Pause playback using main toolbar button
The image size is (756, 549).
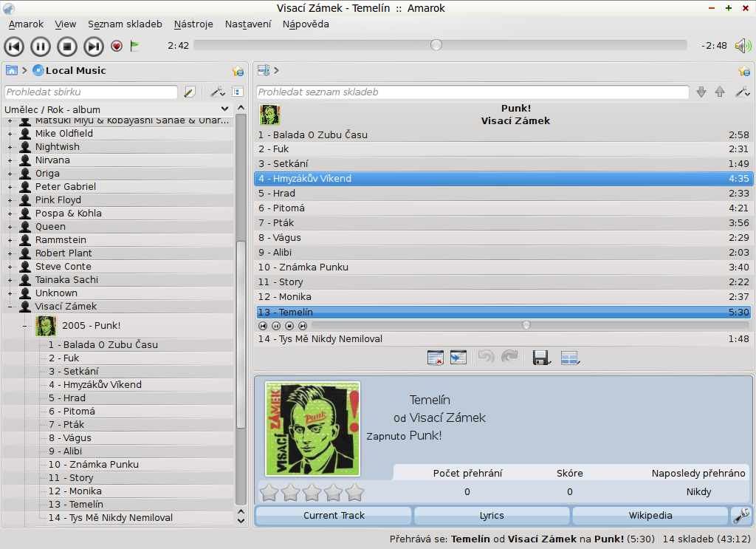click(x=41, y=47)
